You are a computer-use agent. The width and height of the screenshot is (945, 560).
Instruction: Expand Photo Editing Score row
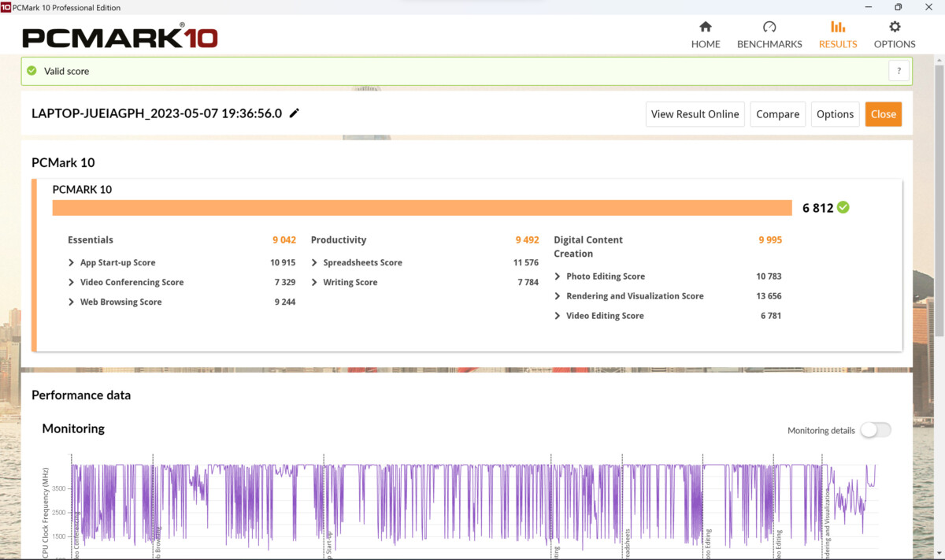[x=558, y=276]
